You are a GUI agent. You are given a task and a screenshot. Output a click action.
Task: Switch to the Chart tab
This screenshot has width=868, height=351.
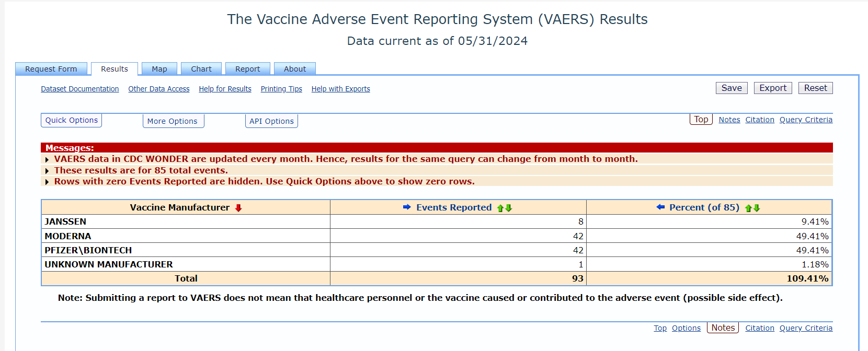point(201,69)
